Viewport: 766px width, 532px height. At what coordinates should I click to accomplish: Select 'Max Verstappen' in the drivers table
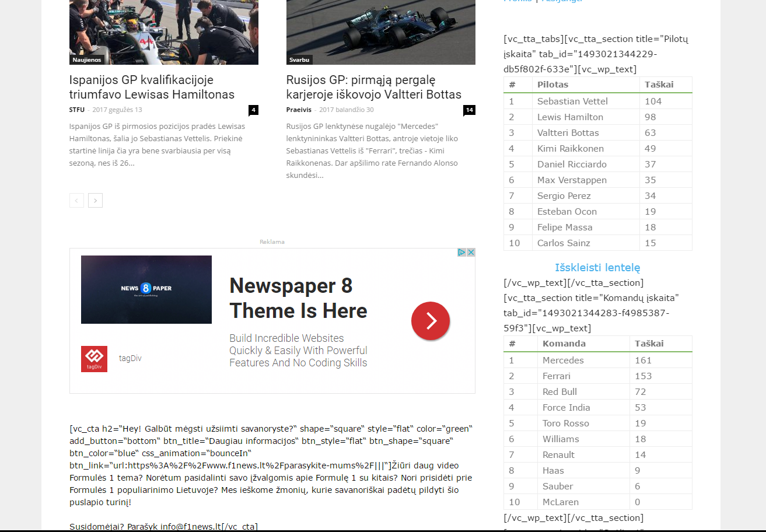pos(572,180)
